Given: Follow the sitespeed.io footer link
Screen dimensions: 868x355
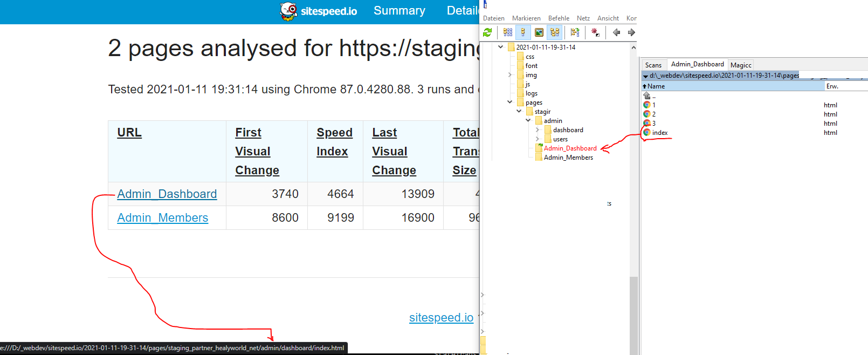Looking at the screenshot, I should coord(441,318).
